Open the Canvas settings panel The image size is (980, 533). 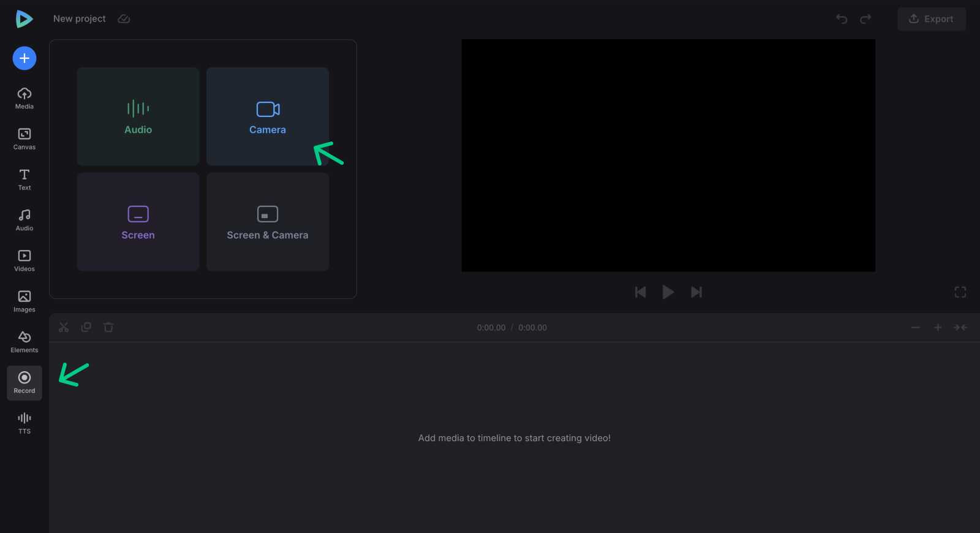[24, 139]
